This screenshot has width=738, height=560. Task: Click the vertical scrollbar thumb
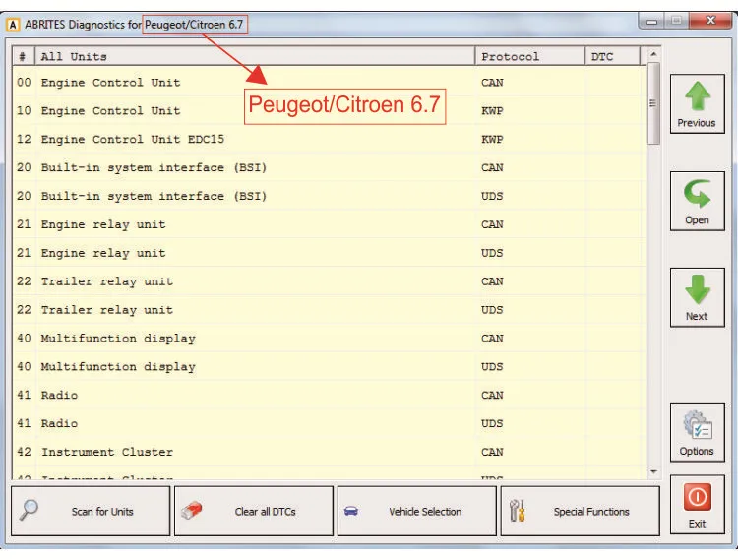point(653,103)
